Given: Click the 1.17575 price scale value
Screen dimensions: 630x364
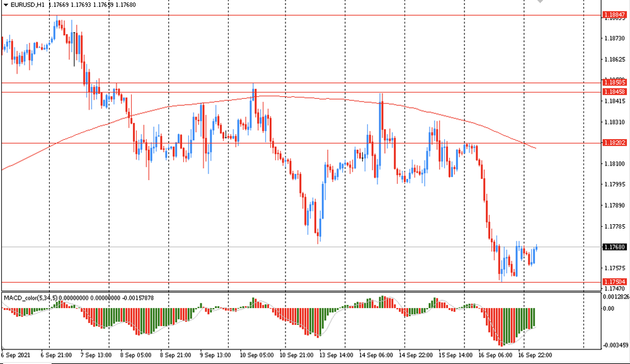Looking at the screenshot, I should [615, 268].
